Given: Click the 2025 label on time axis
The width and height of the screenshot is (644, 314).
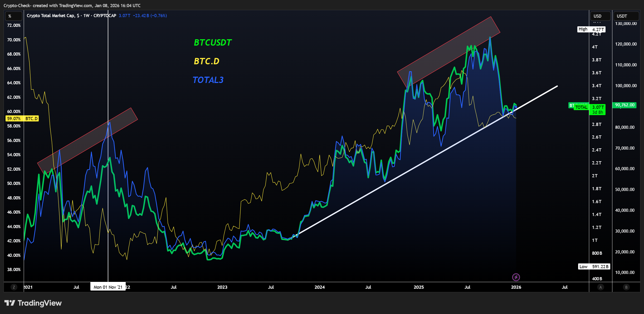Looking at the screenshot, I should coord(419,287).
